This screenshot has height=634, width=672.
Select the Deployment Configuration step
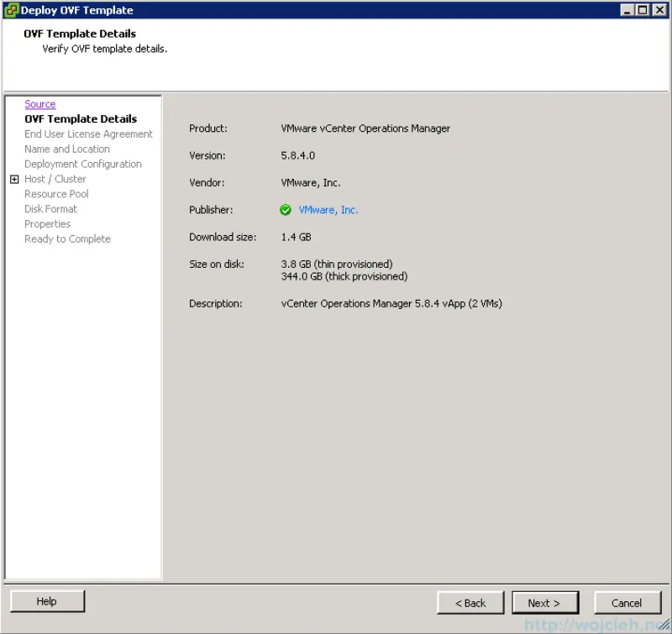coord(82,164)
